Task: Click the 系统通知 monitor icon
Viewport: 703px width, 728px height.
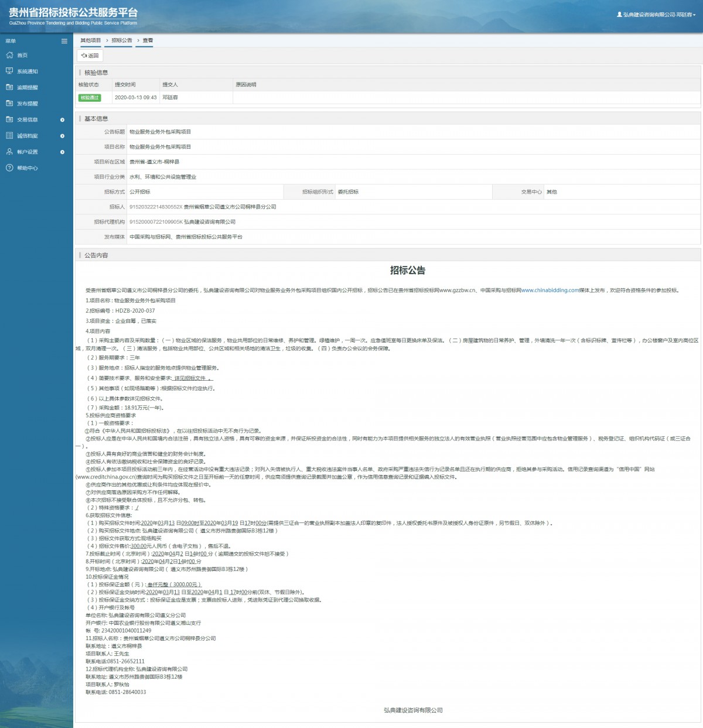Action: pos(9,71)
